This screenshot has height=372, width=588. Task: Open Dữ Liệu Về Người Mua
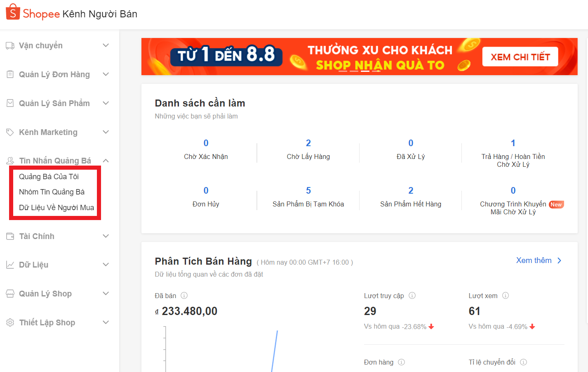tap(56, 208)
